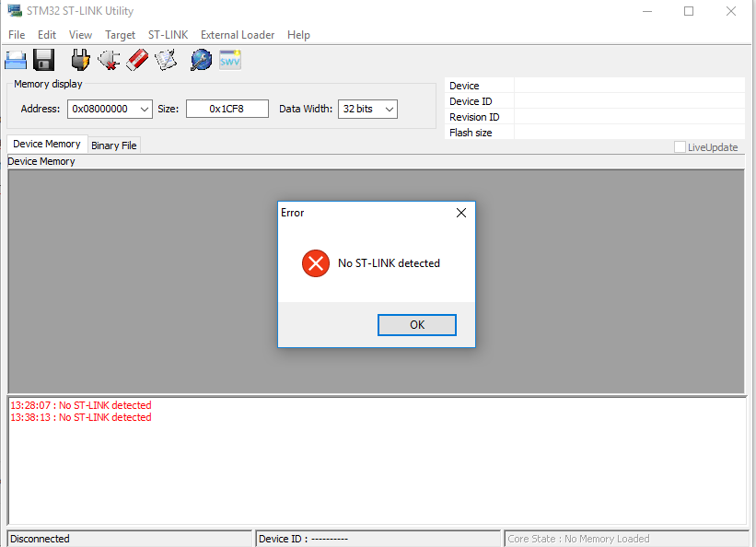Run Full chip erase eraser icon
The image size is (756, 547).
(x=137, y=60)
